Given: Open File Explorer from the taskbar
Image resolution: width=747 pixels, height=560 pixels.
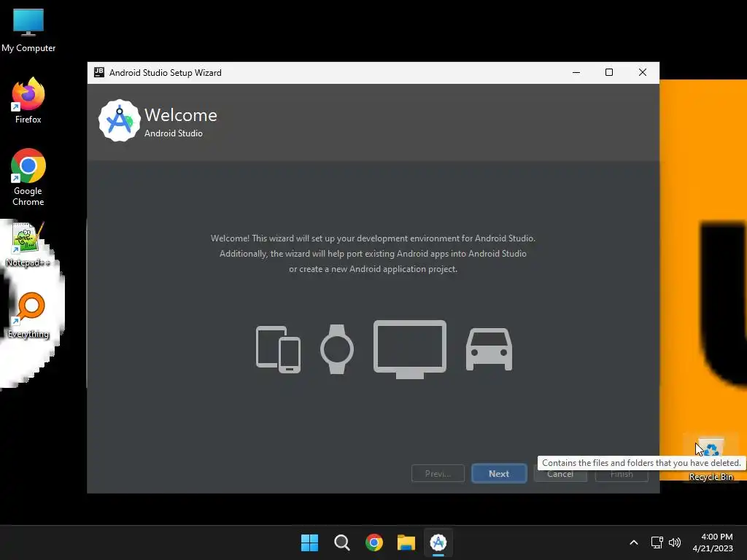Looking at the screenshot, I should click(406, 542).
